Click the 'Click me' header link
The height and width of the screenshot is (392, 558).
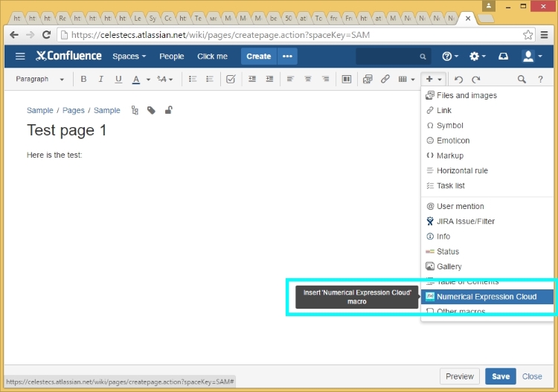coord(213,57)
